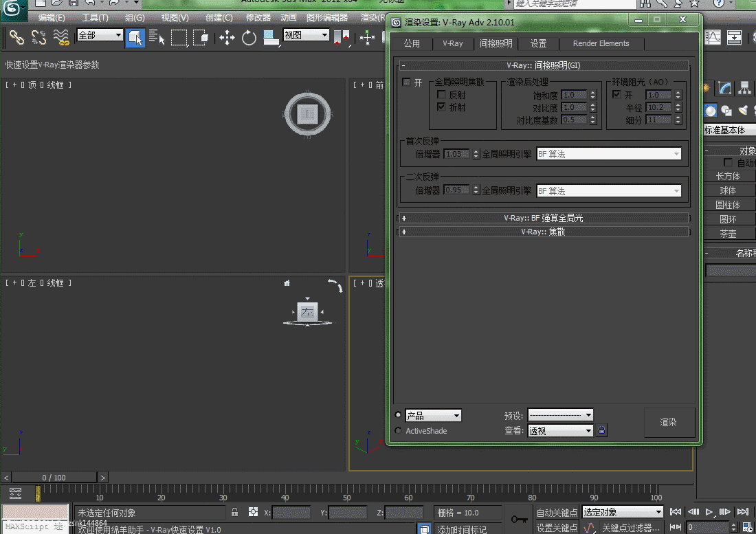The image size is (756, 534).
Task: Enable the GI 开 checkbox
Action: pos(406,82)
